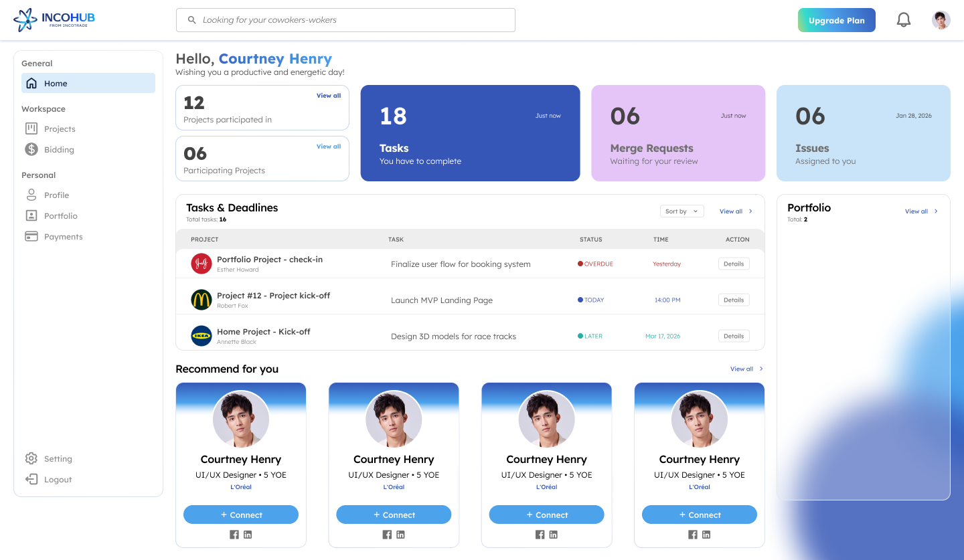Image resolution: width=964 pixels, height=560 pixels.
Task: Click the 'Jan 28, 2026' date on Issues
Action: pyautogui.click(x=914, y=116)
